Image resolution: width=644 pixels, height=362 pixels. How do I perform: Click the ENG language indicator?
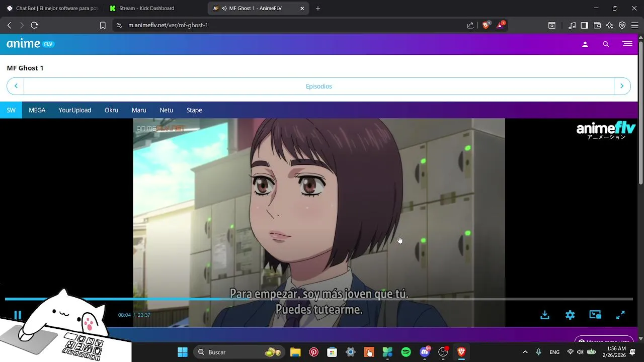tap(554, 352)
